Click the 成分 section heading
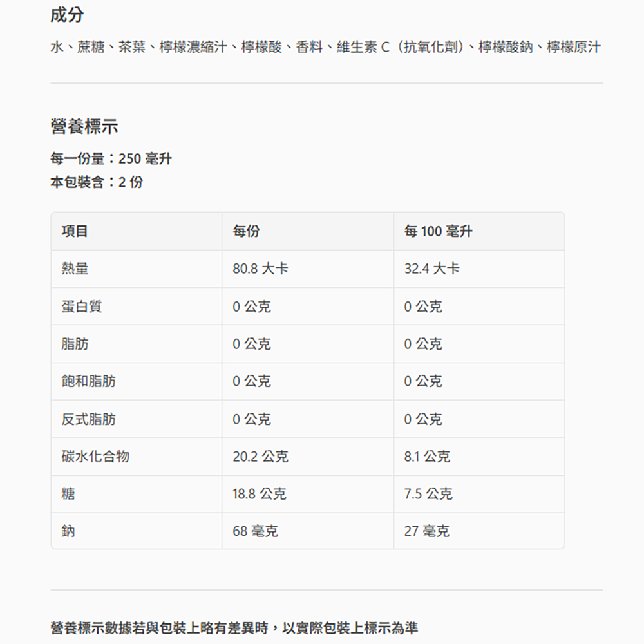644x644 pixels. coord(67,15)
